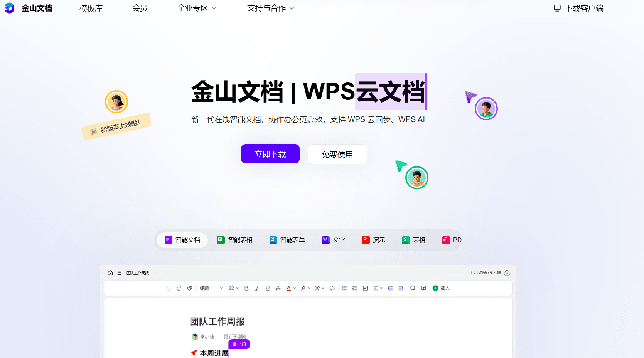Viewport: 644px width, 358px height.
Task: Switch to the 文字 tab
Action: [x=334, y=240]
